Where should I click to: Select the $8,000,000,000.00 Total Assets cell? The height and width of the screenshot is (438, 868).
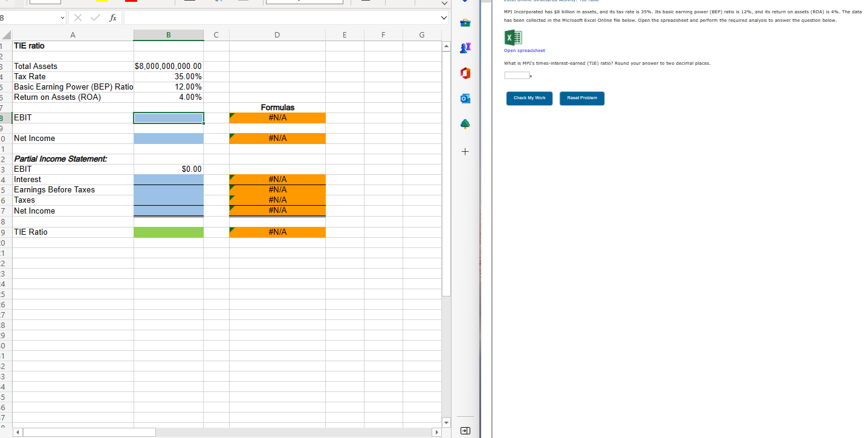(169, 66)
